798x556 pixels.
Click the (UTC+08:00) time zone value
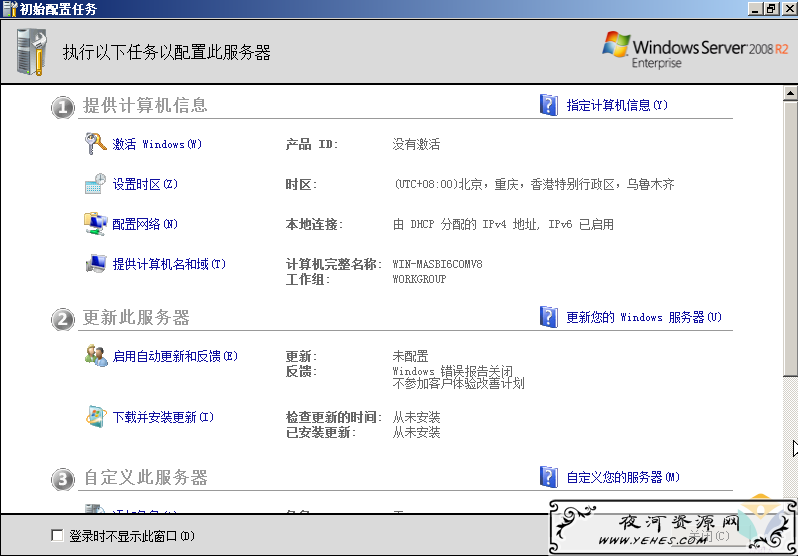[534, 184]
